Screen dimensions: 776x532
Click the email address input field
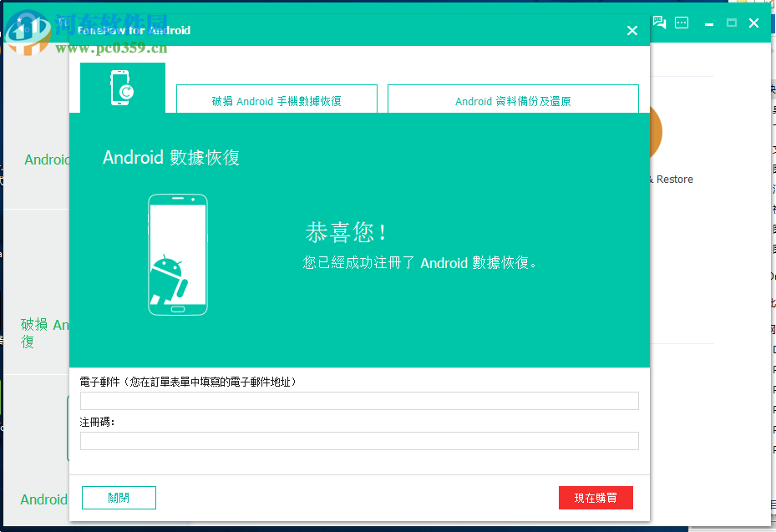click(x=359, y=400)
